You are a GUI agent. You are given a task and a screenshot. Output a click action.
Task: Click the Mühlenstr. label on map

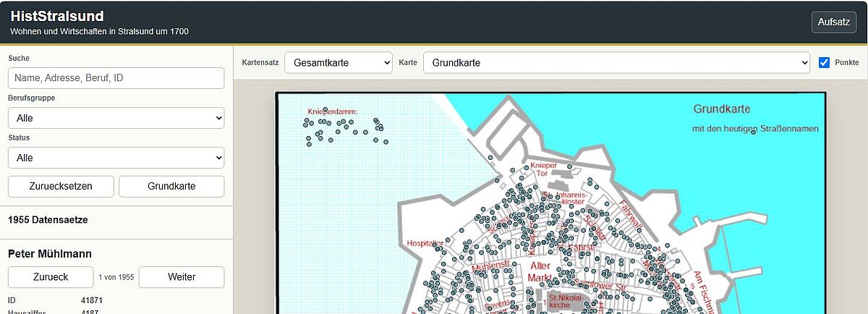coord(491,266)
